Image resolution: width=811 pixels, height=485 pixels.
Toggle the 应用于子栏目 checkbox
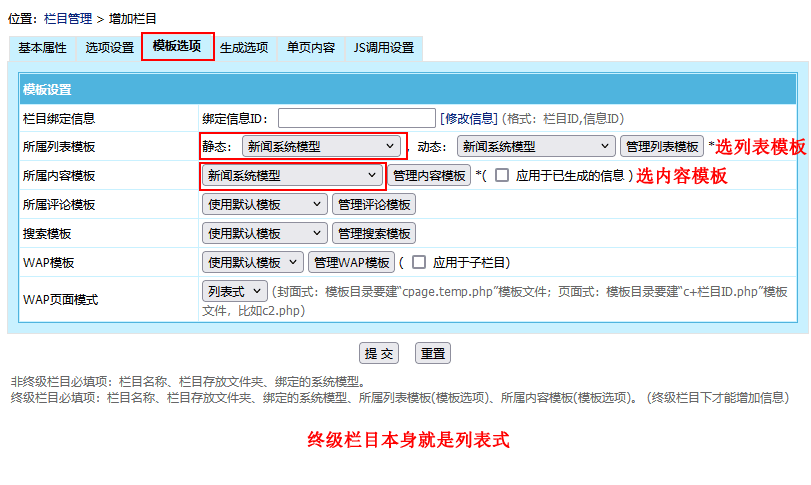pos(419,263)
